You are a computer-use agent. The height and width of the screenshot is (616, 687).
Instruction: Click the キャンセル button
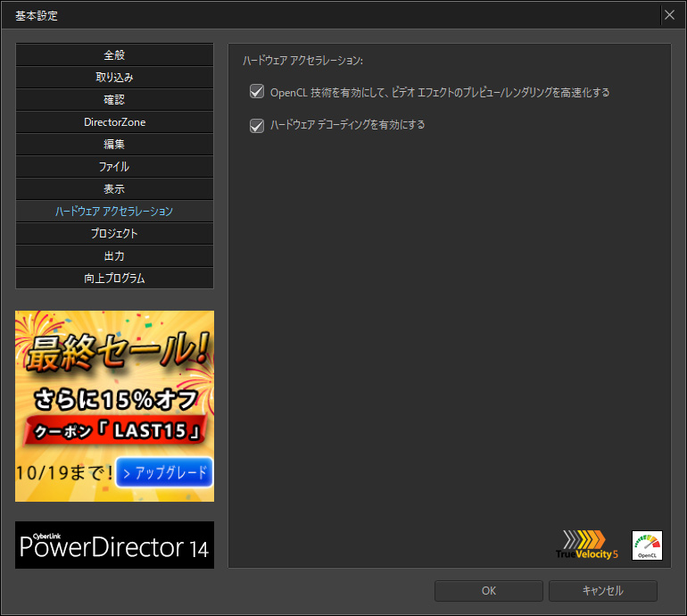click(603, 591)
